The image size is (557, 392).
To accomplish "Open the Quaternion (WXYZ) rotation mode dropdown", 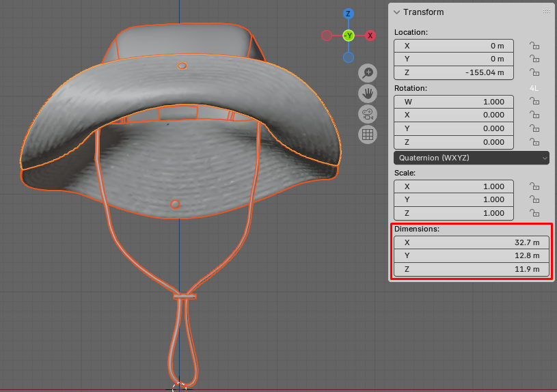I will pyautogui.click(x=472, y=158).
